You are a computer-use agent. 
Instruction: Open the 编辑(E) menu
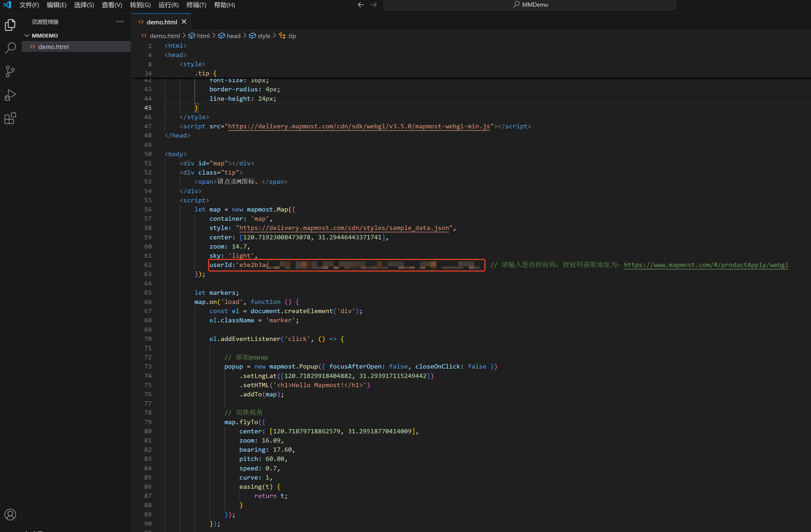(56, 5)
